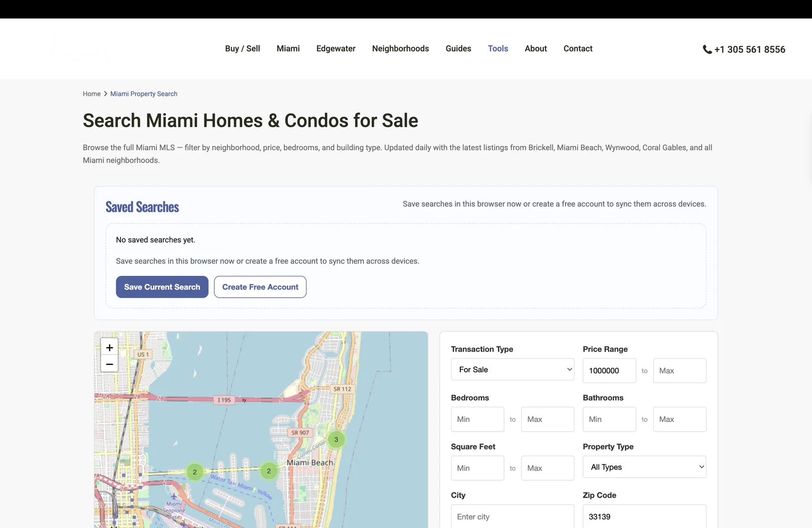Click the minimum price field
The height and width of the screenshot is (528, 812).
coord(610,371)
